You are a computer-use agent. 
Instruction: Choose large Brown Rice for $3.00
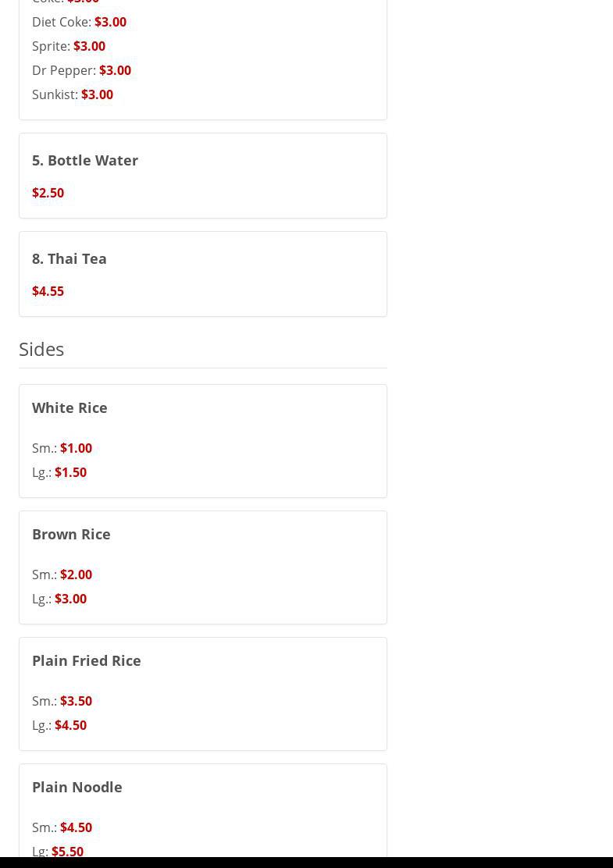[70, 599]
